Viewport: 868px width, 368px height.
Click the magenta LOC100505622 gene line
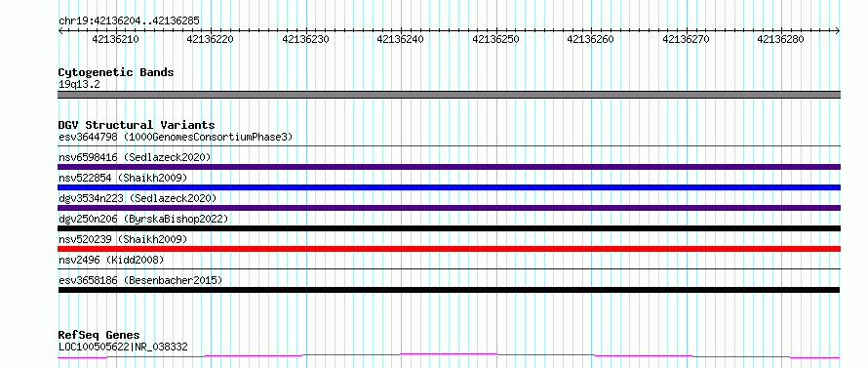point(449,356)
